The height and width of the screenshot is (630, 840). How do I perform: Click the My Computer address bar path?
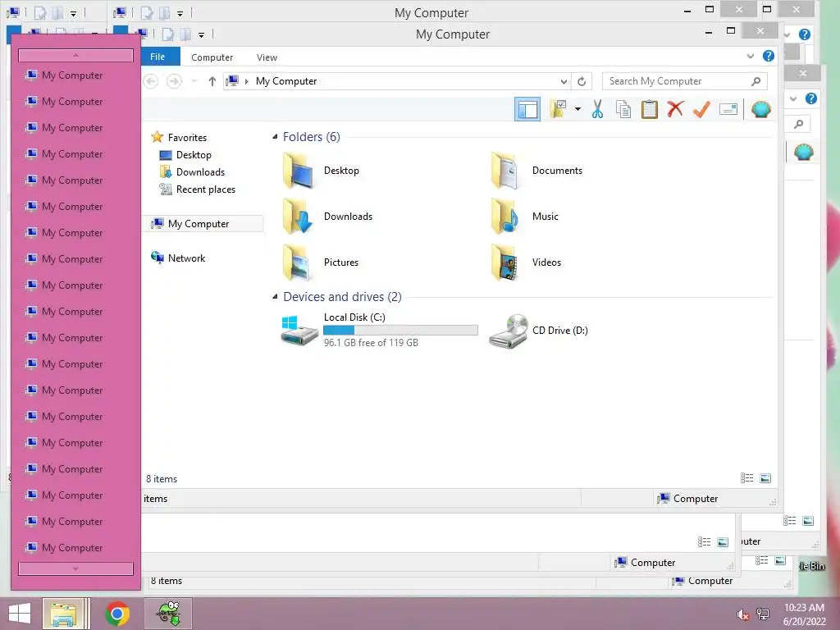(x=286, y=81)
